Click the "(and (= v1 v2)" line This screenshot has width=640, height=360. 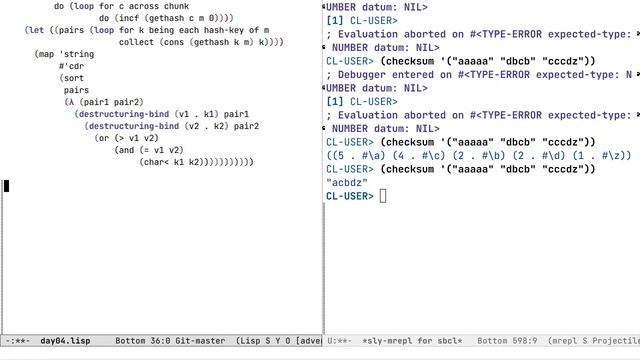coord(149,150)
